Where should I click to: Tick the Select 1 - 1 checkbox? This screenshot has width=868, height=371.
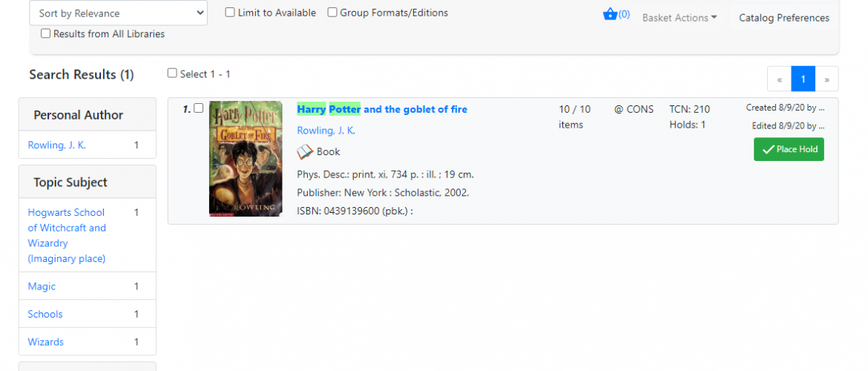172,73
